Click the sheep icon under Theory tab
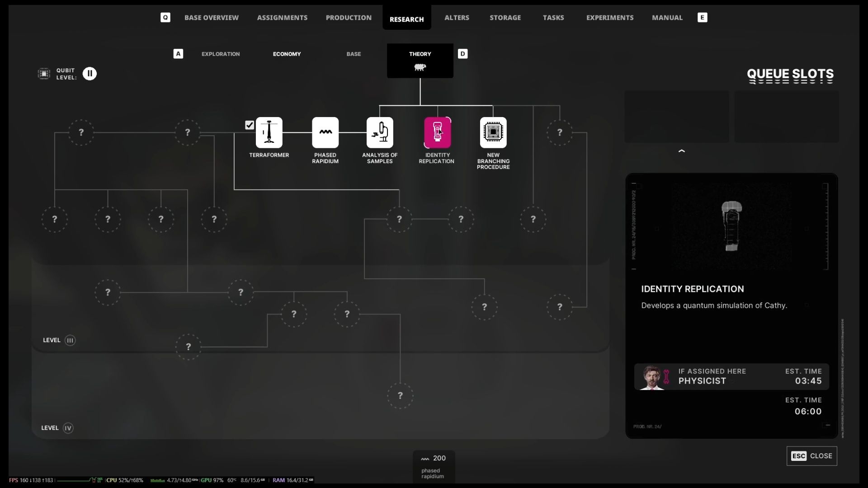The height and width of the screenshot is (488, 868). tap(420, 67)
